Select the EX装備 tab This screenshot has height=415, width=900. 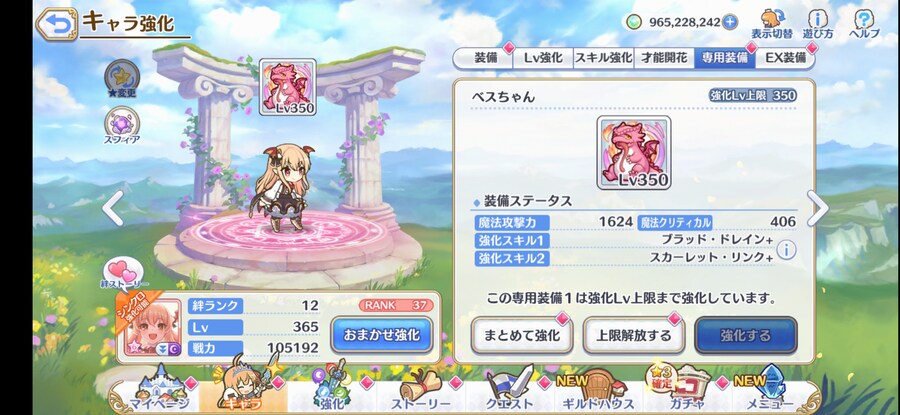coord(785,58)
